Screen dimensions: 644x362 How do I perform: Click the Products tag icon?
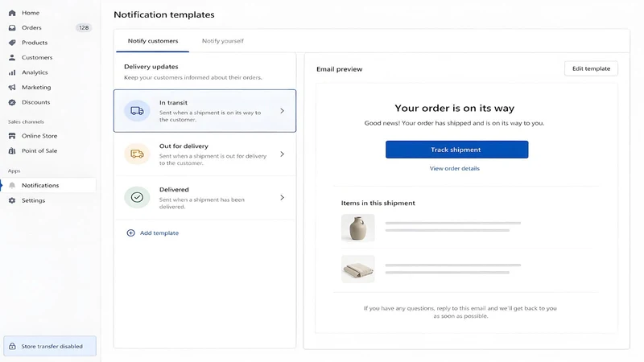[12, 43]
